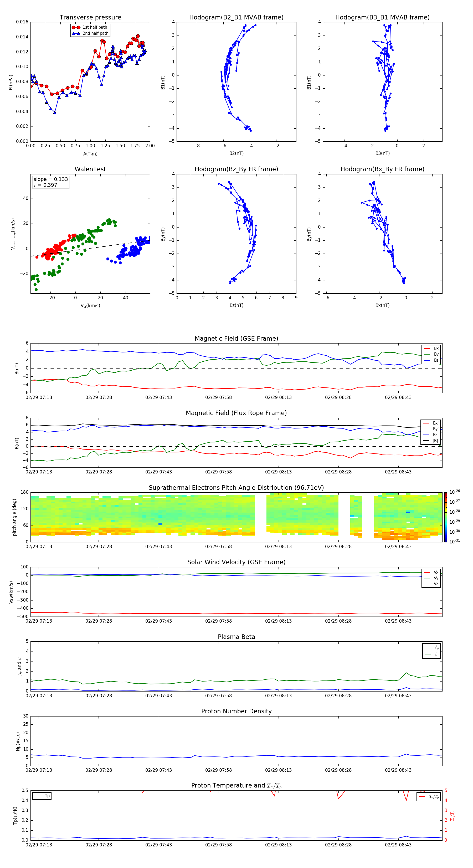Click the 'Transverse pressure' plot title
The height and width of the screenshot is (868, 473).
[x=90, y=18]
